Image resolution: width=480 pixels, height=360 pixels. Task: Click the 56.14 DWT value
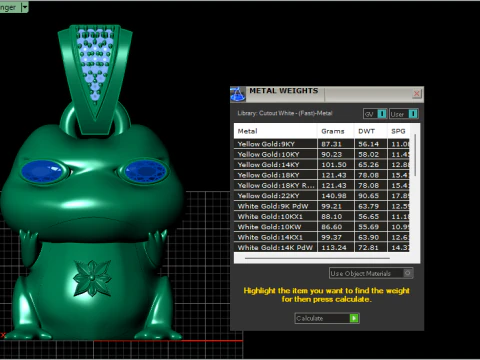click(x=368, y=144)
